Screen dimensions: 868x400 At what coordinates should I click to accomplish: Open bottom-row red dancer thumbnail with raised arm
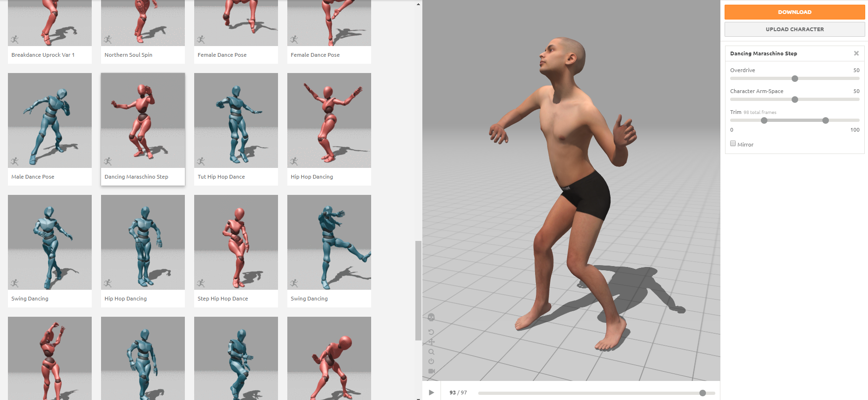[x=50, y=358]
